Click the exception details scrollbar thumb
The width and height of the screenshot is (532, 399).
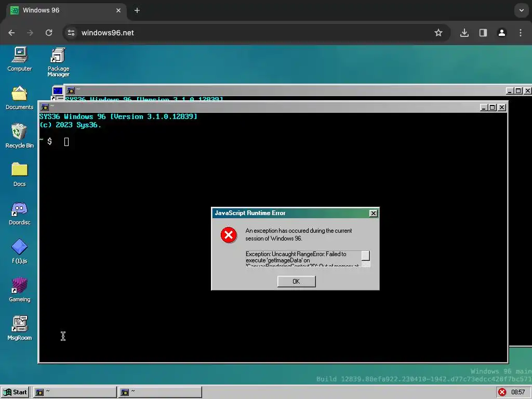coord(365,256)
